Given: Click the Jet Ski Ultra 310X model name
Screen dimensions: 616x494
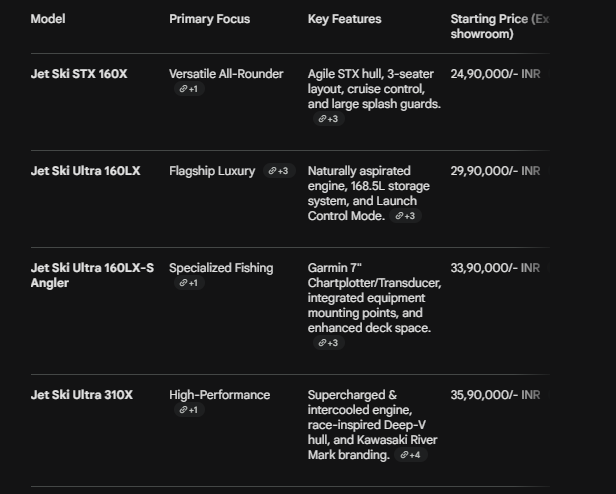Looking at the screenshot, I should pos(81,395).
